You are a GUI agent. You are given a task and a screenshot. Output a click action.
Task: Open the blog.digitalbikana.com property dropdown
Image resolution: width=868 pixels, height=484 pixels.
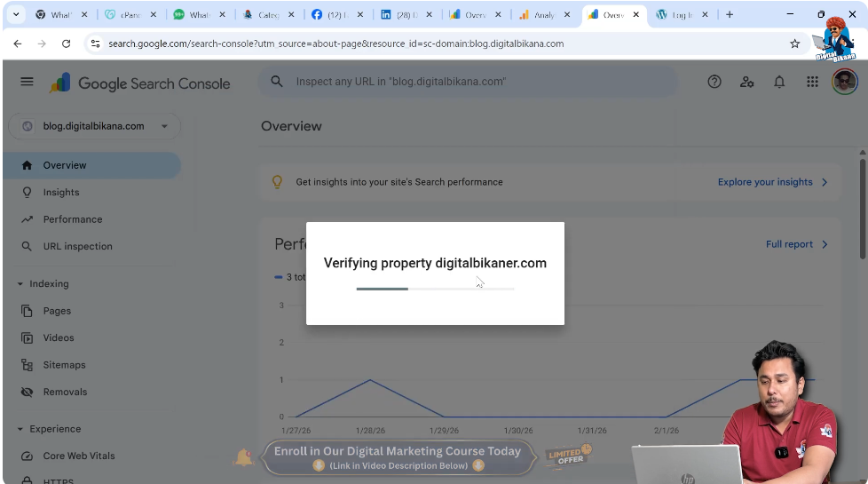pos(95,126)
